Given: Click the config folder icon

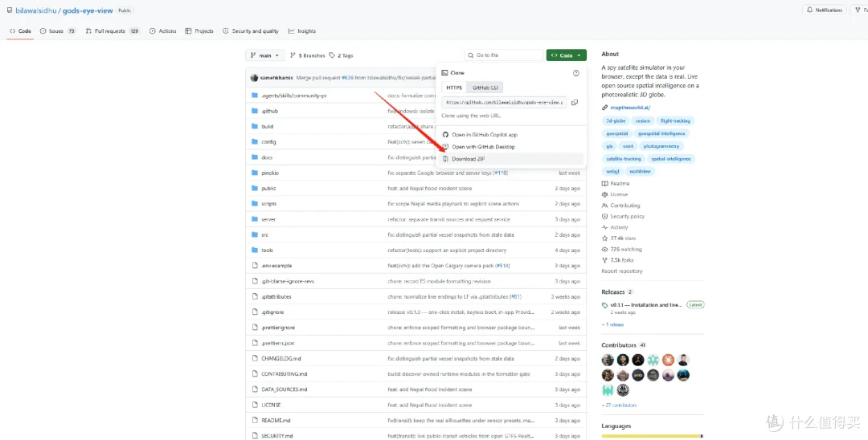Looking at the screenshot, I should (x=255, y=142).
